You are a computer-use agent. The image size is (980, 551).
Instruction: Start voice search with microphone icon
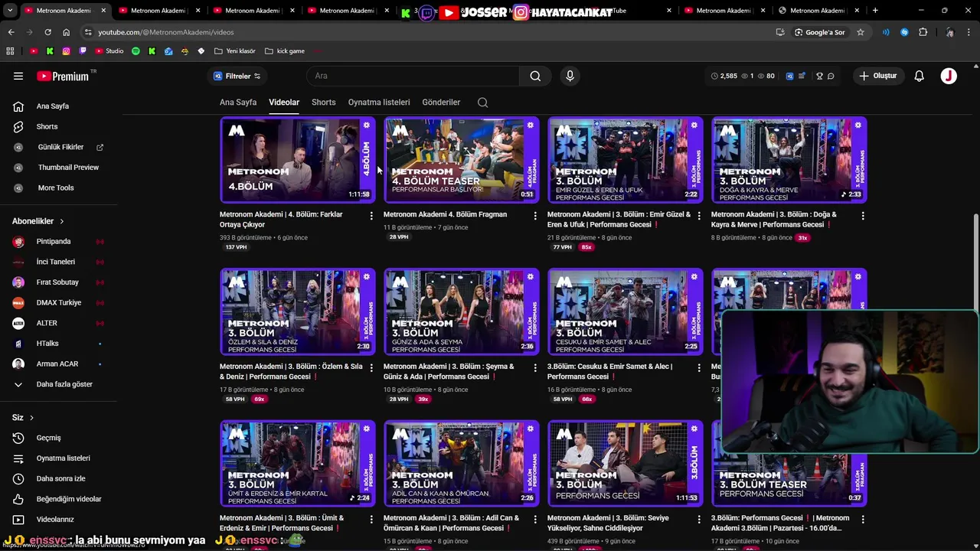570,76
